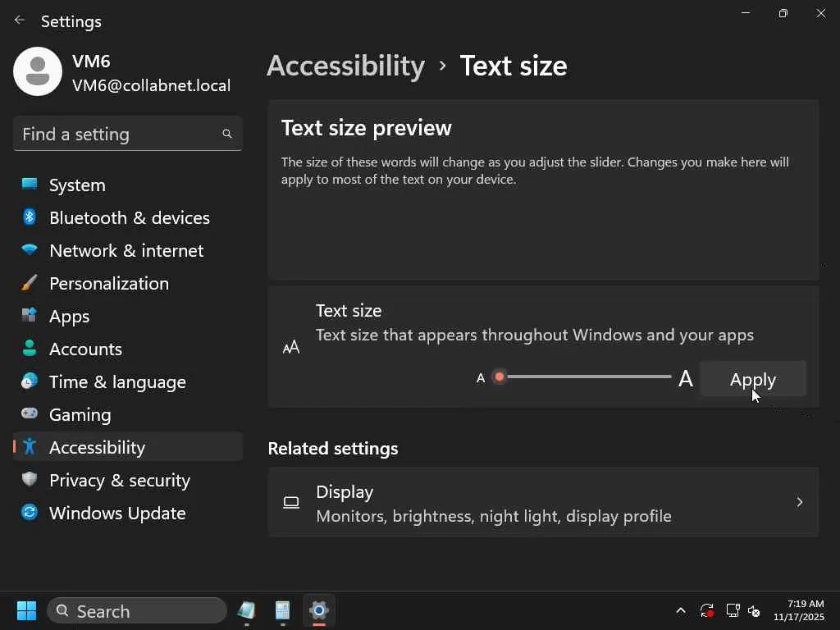Open the Windows Start button
The image size is (840, 630).
(x=26, y=610)
